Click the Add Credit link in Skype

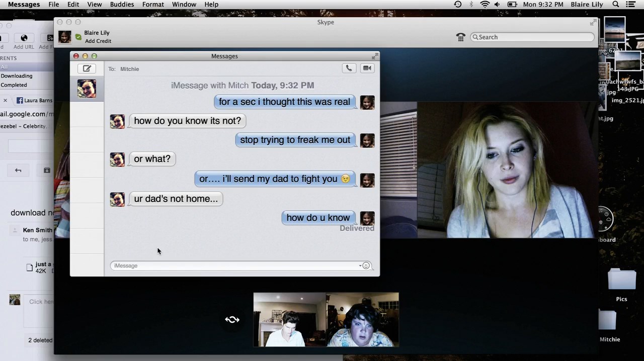(98, 41)
